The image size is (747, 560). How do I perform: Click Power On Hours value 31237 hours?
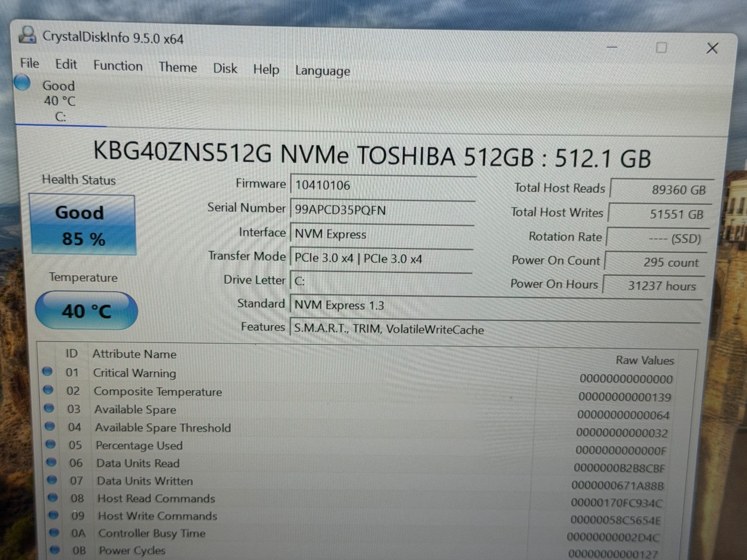click(654, 286)
